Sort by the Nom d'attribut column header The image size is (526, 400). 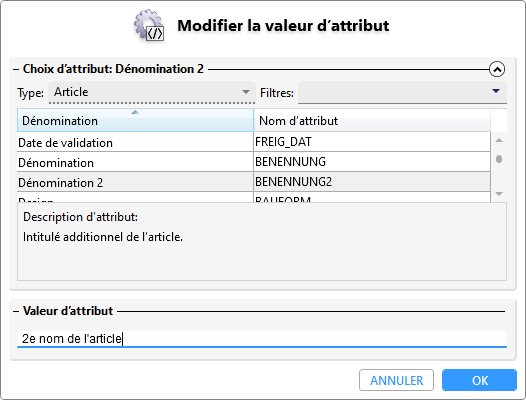[x=372, y=120]
